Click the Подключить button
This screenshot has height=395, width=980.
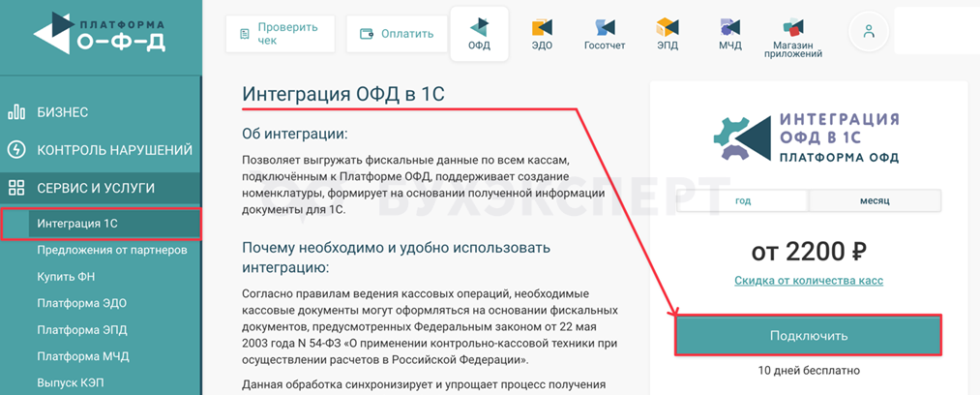point(808,336)
